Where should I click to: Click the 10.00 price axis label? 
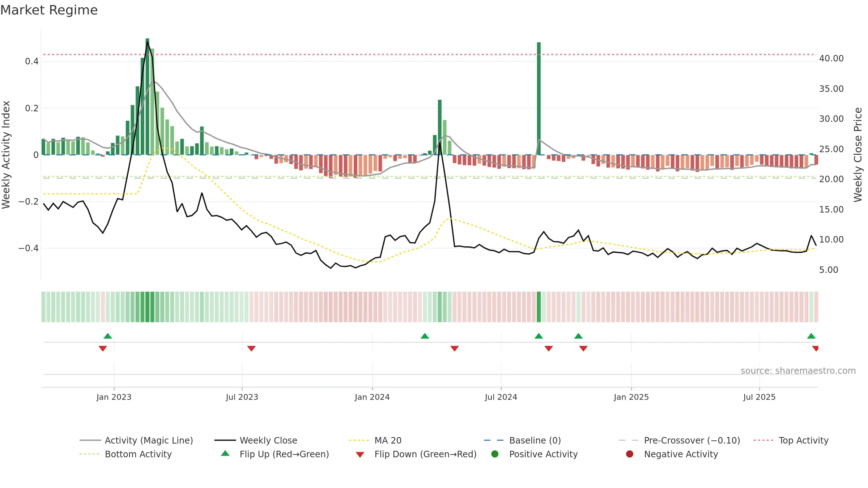pos(831,240)
